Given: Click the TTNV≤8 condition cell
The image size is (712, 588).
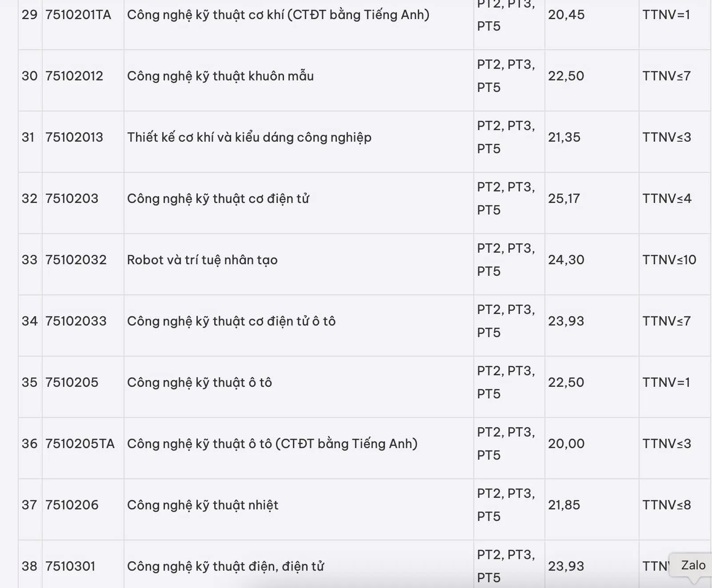Looking at the screenshot, I should (x=666, y=505).
